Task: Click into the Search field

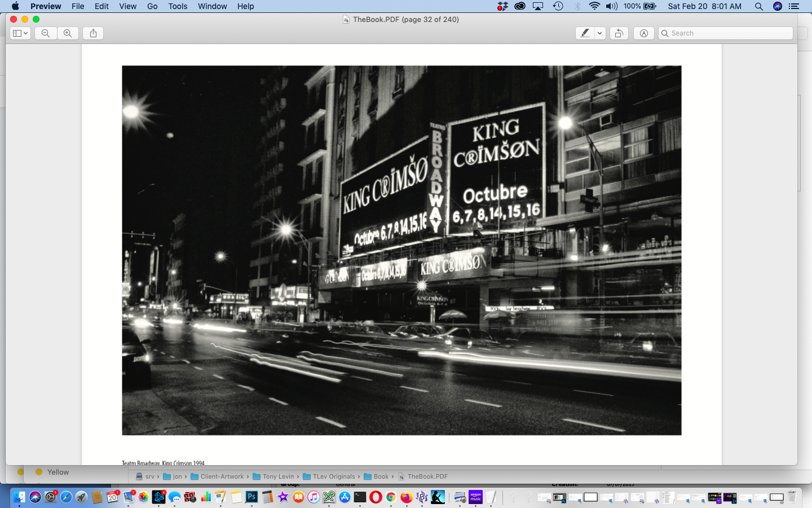Action: coord(726,33)
